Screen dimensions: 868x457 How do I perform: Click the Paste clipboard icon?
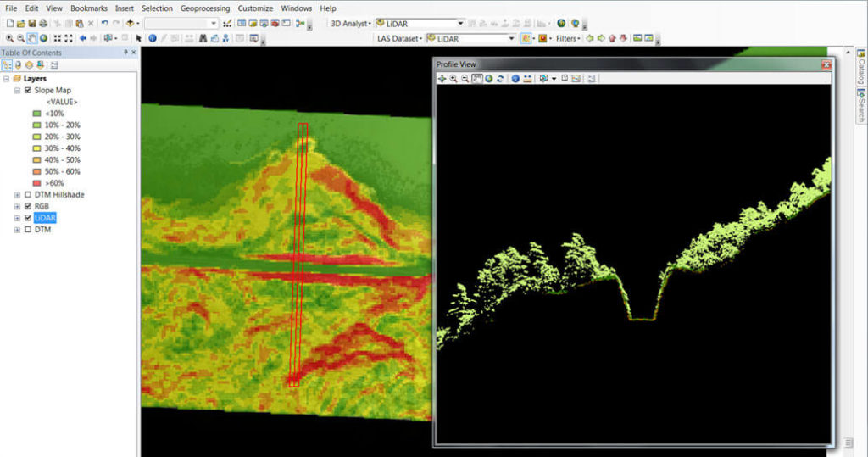point(80,23)
